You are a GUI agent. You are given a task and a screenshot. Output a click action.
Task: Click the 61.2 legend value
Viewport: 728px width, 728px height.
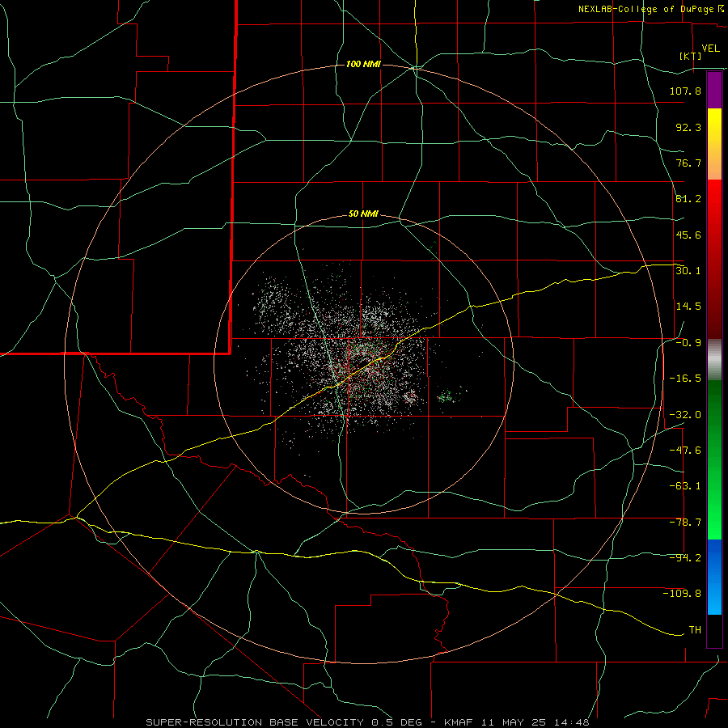click(x=688, y=199)
